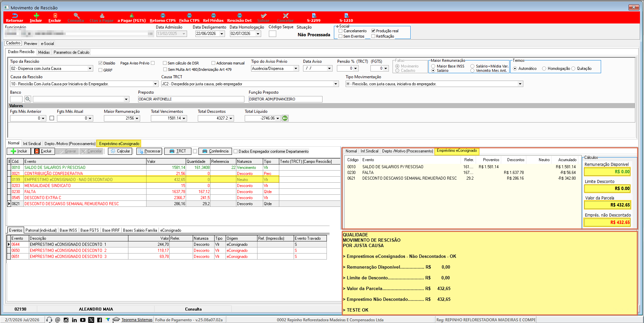The height and width of the screenshot is (323, 644).
Task: Click the magnifier icon next to Banco
Action: 28,99
